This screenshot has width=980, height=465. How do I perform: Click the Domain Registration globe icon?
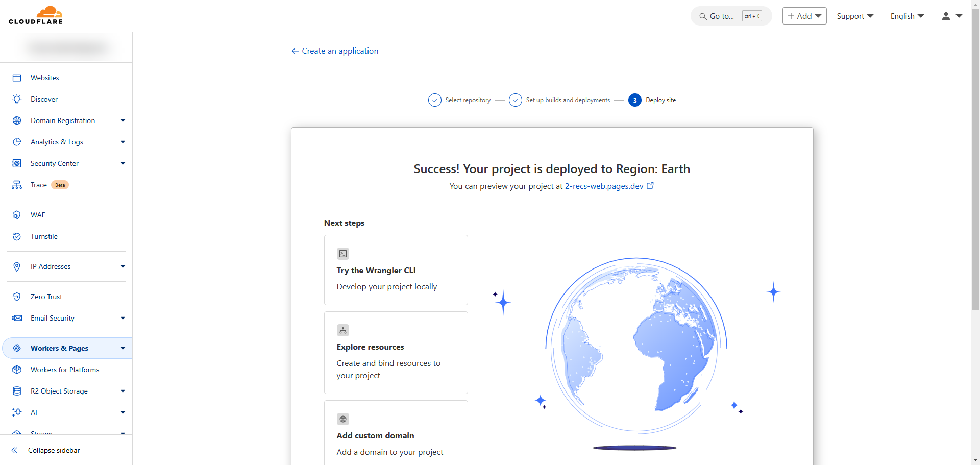[17, 120]
